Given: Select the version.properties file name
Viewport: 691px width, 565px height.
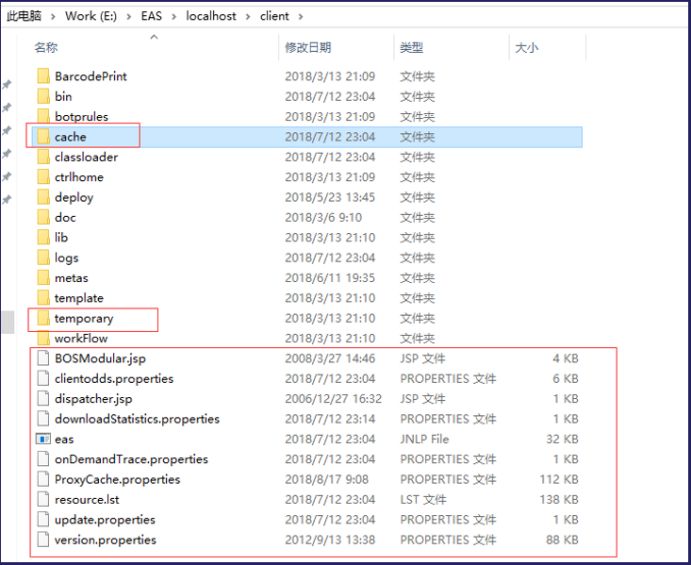Looking at the screenshot, I should (x=105, y=540).
